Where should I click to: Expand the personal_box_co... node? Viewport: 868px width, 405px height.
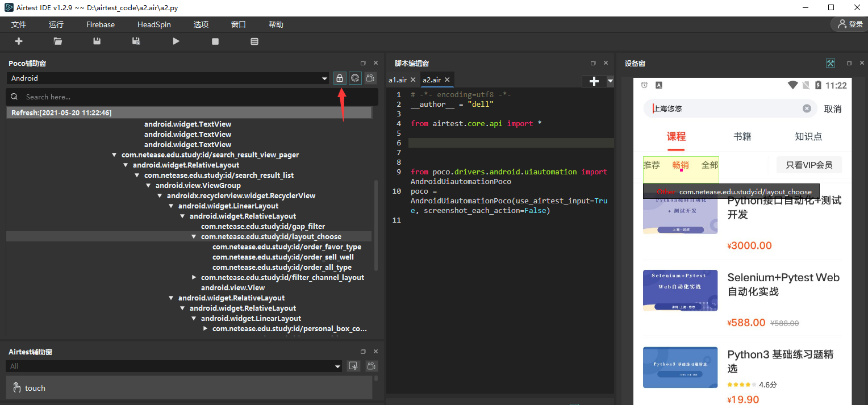(x=206, y=329)
